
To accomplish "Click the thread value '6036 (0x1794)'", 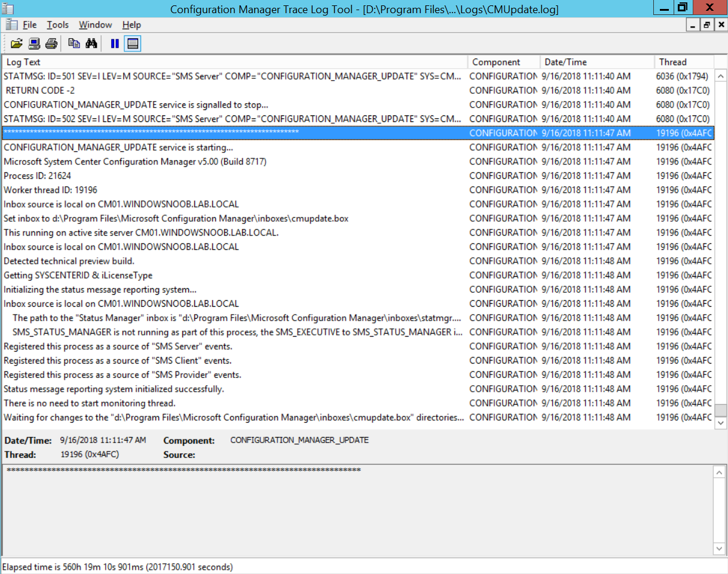I will pos(682,76).
